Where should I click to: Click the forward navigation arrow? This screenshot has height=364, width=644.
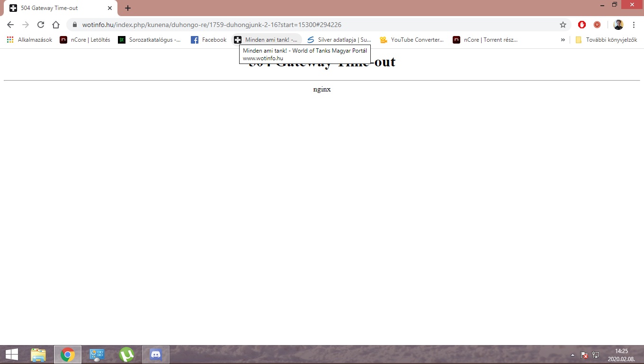click(x=26, y=25)
